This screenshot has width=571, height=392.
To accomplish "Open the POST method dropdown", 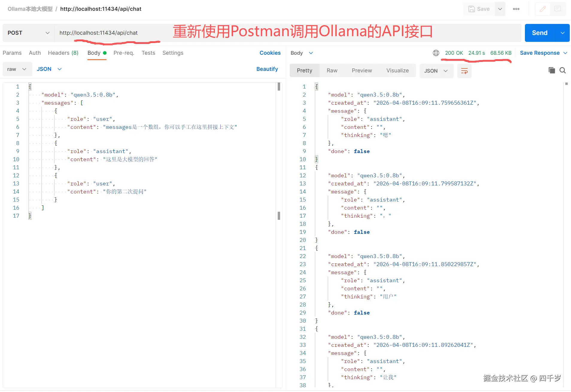I will coord(28,33).
